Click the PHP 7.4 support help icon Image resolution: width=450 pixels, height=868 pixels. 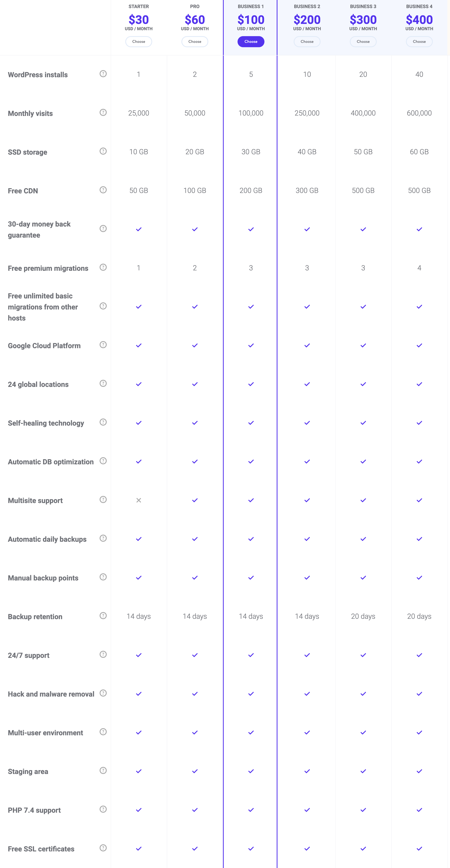103,809
